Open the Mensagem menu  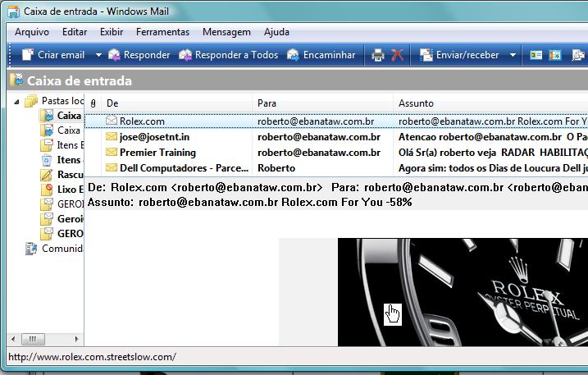coord(226,32)
